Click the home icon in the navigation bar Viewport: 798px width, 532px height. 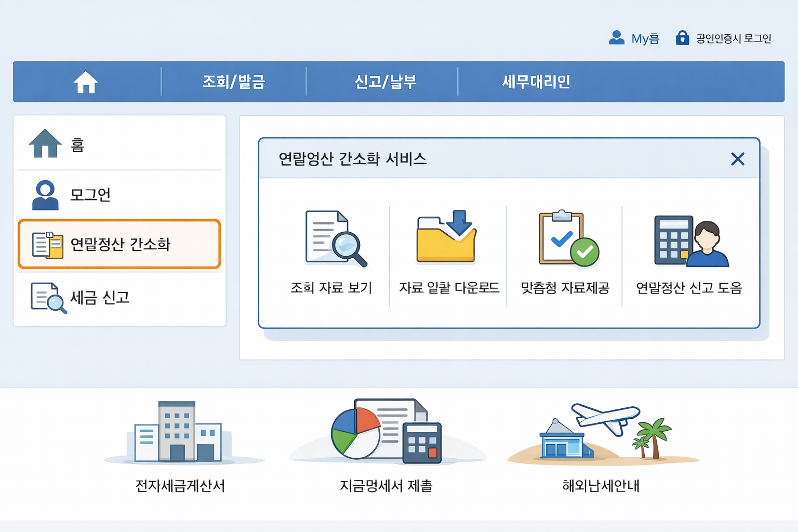(86, 82)
